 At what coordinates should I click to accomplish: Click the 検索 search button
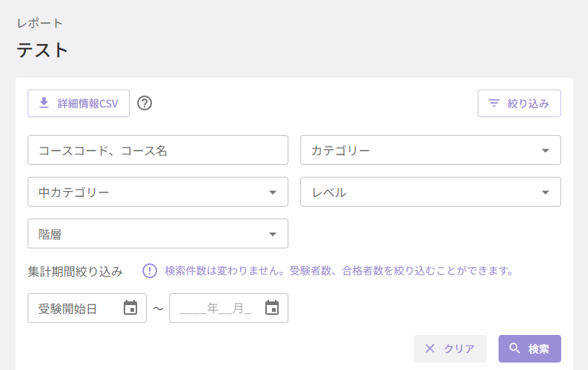530,348
